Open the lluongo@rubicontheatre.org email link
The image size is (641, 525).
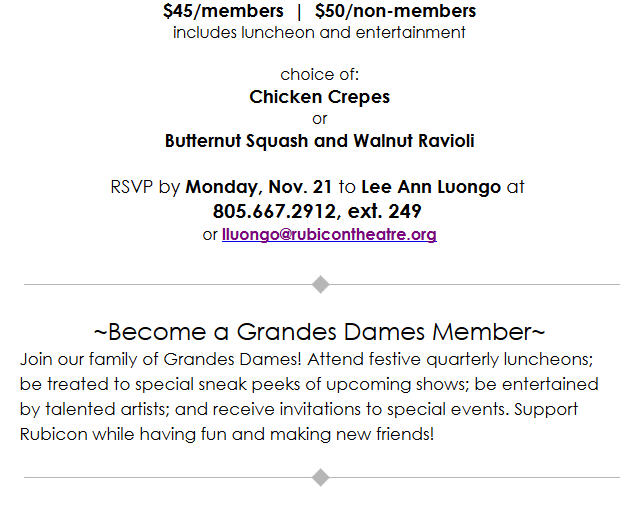click(328, 235)
